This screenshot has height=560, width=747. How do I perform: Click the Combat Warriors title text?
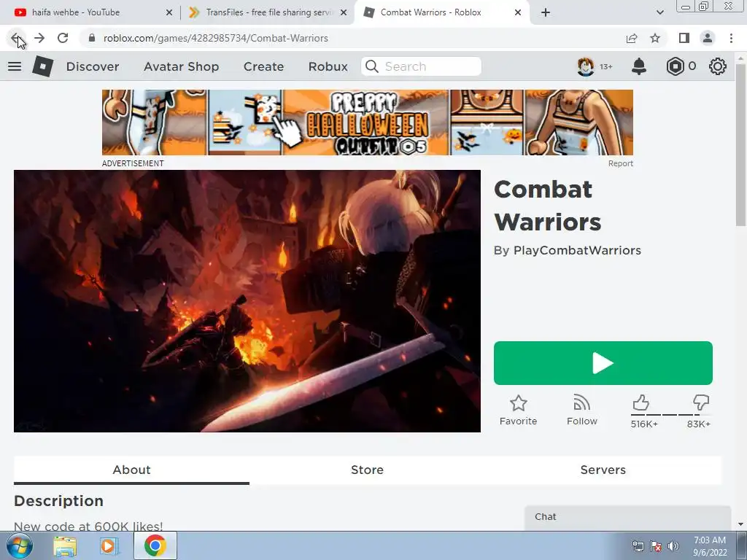click(548, 205)
